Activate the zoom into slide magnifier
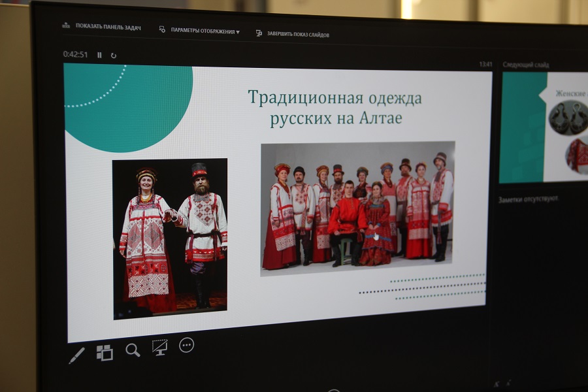This screenshot has width=588, height=392. click(133, 350)
